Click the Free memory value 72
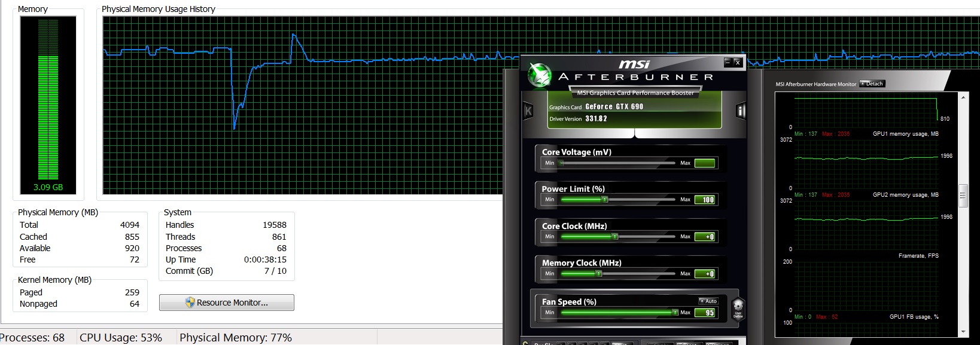This screenshot has height=345, width=980. click(135, 259)
